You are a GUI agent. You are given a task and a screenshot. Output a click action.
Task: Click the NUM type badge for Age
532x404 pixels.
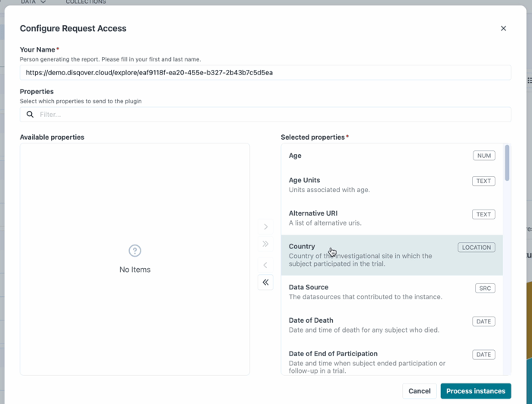coord(484,156)
